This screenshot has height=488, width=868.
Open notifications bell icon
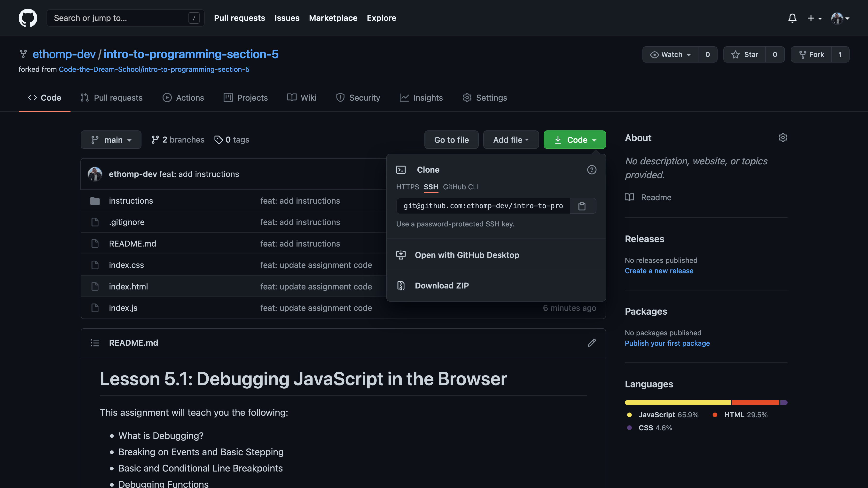pos(792,18)
